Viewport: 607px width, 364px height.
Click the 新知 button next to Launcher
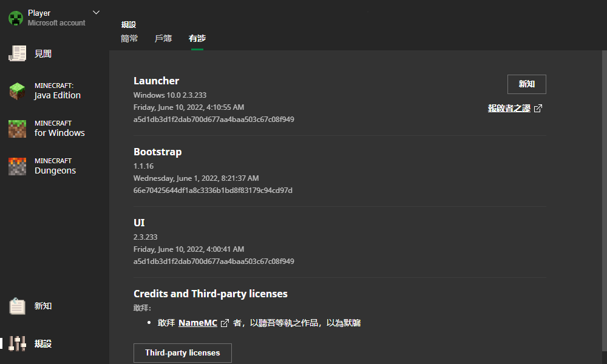tap(526, 84)
